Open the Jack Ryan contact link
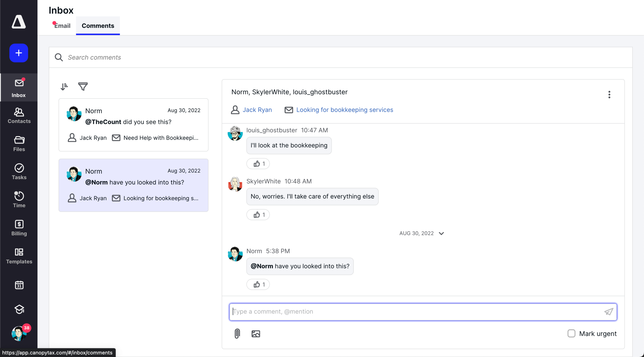 pos(257,110)
